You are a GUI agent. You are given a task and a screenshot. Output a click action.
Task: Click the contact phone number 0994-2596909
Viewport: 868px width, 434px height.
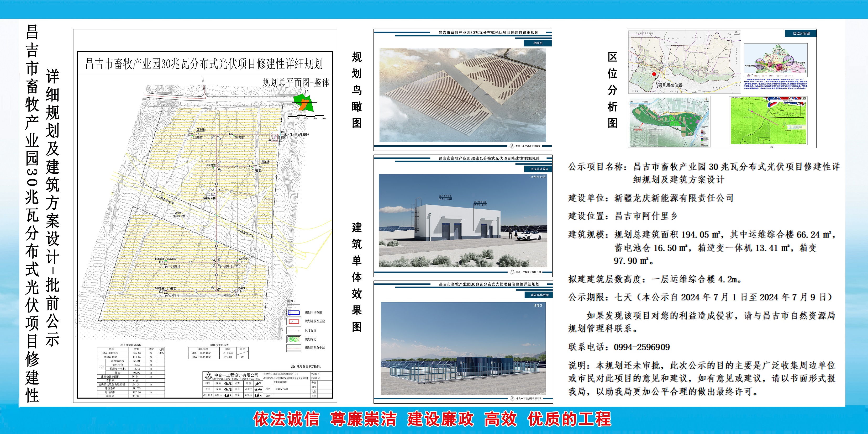click(x=641, y=347)
